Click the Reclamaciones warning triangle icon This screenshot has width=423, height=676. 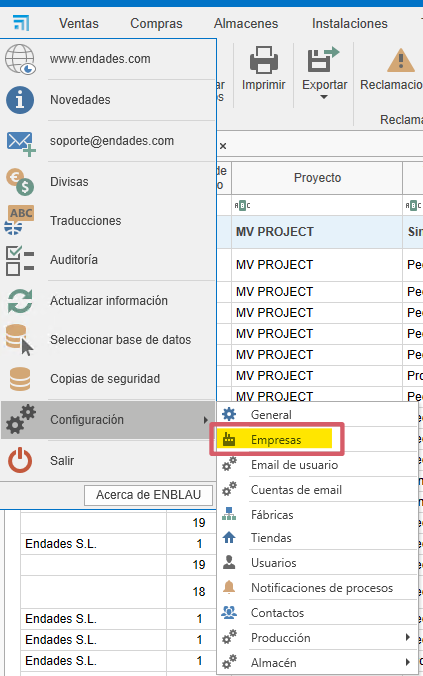coord(401,60)
